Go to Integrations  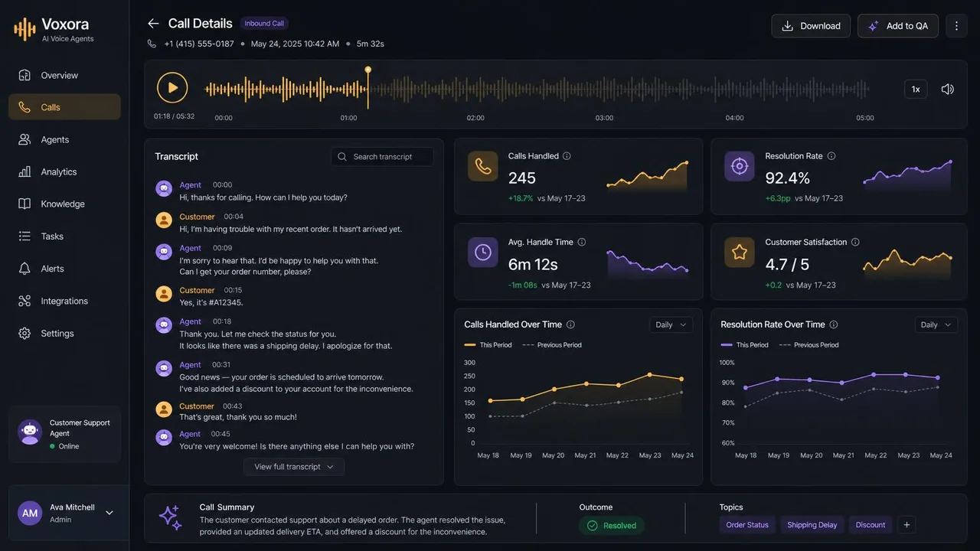click(64, 301)
